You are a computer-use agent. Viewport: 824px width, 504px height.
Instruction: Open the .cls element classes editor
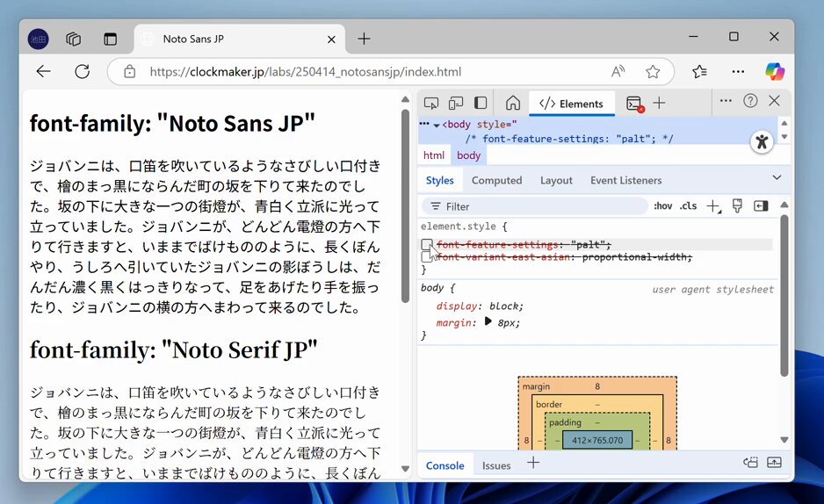pos(688,205)
